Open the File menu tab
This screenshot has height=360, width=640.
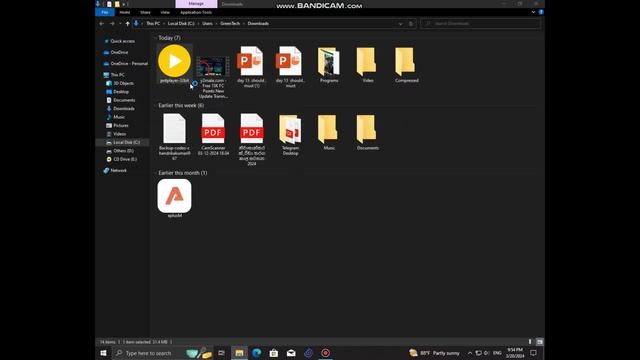click(105, 12)
